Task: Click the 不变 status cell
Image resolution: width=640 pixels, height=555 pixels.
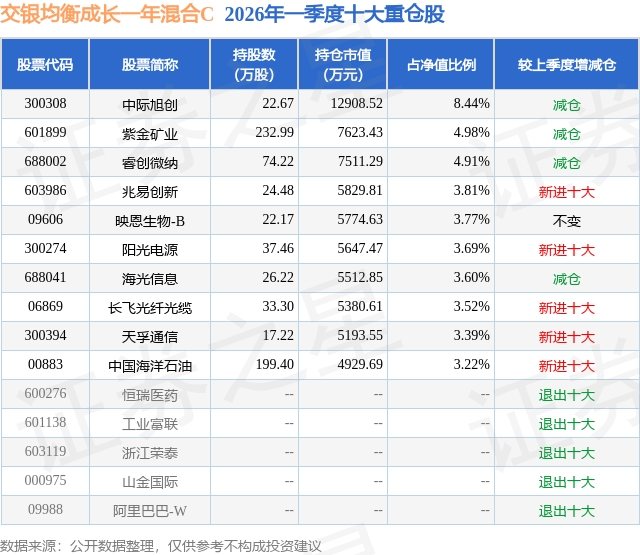Action: coord(567,221)
